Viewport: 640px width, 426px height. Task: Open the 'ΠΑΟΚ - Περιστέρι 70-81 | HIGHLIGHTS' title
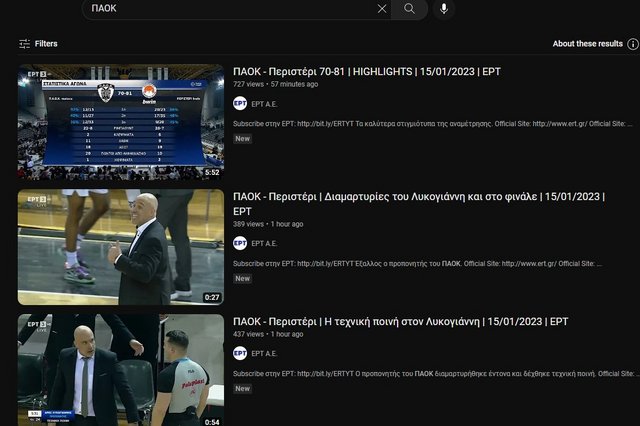point(367,72)
